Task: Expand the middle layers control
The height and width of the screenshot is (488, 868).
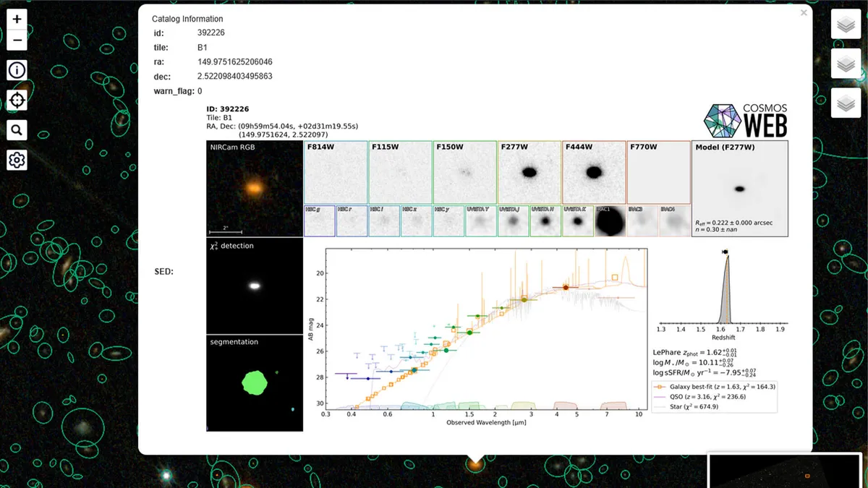Action: point(845,65)
